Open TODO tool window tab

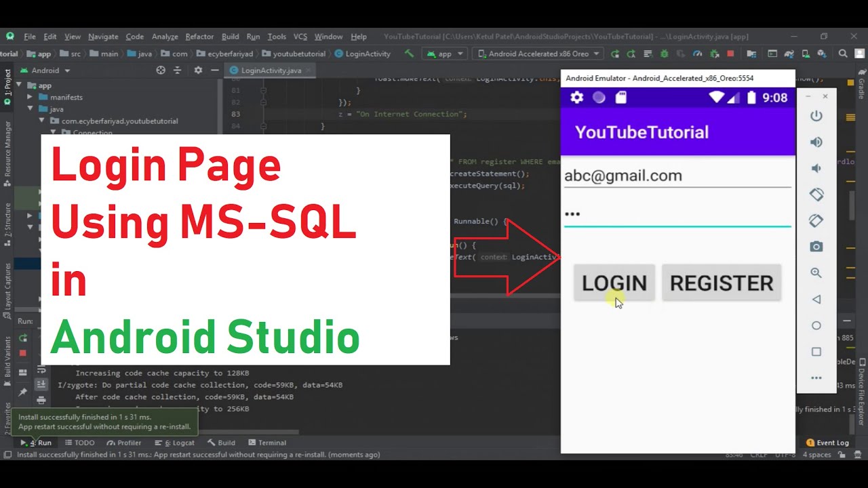[80, 443]
